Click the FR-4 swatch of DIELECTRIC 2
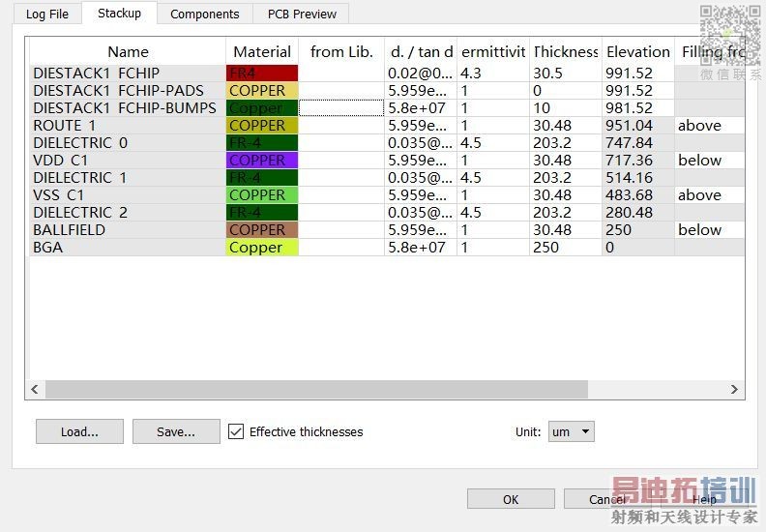The image size is (766, 532). (262, 213)
